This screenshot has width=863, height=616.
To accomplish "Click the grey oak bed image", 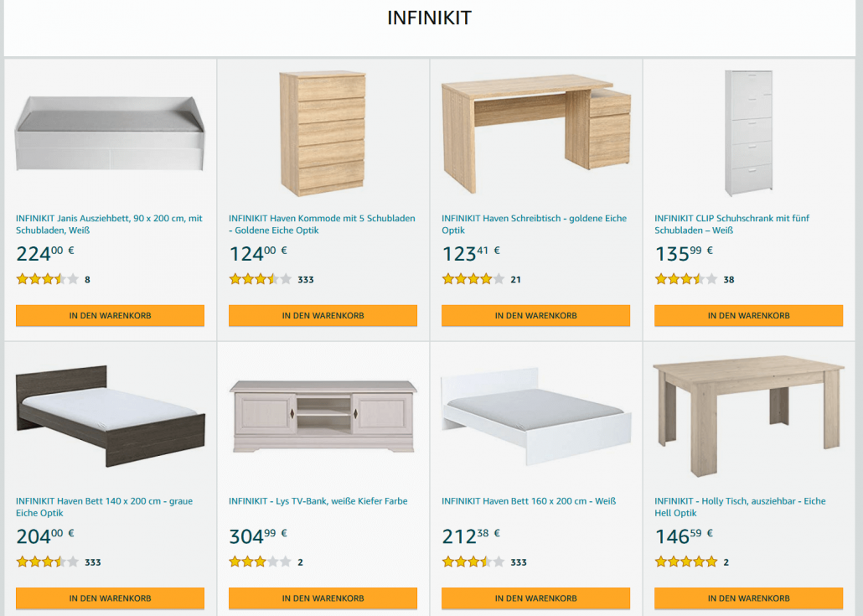I will coord(110,417).
